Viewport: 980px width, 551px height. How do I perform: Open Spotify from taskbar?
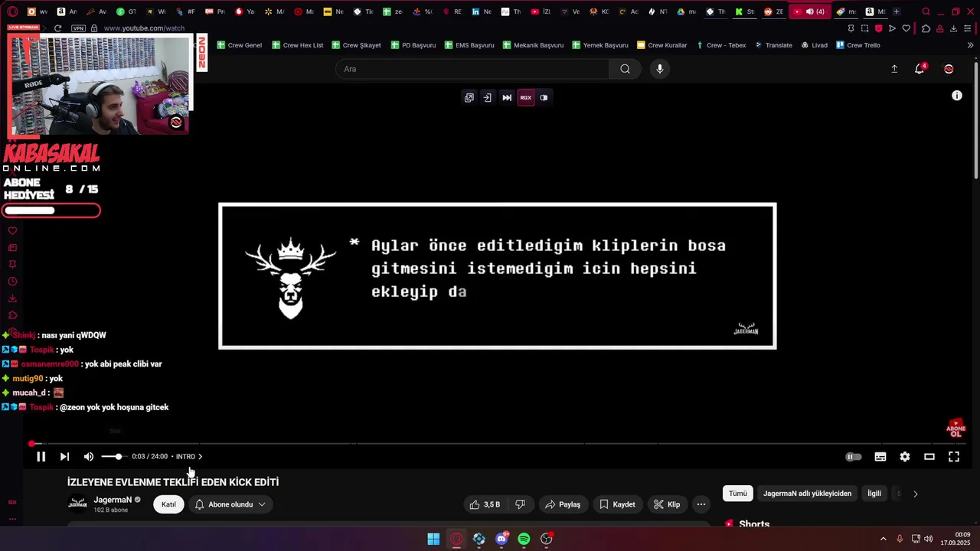click(524, 540)
